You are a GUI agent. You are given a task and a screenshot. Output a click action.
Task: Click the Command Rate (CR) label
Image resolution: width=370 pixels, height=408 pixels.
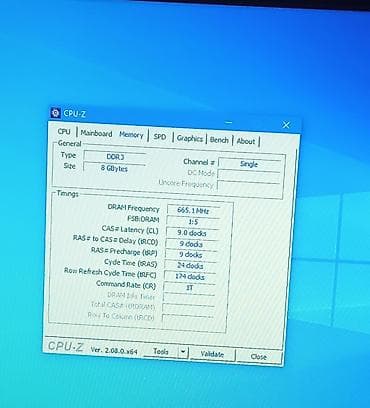pos(126,284)
